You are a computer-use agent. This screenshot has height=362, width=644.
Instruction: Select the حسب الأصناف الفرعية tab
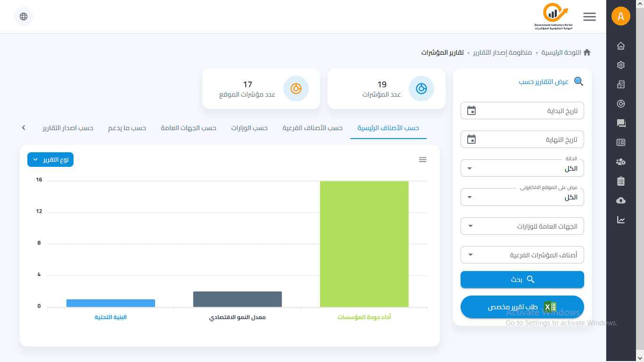tap(313, 128)
